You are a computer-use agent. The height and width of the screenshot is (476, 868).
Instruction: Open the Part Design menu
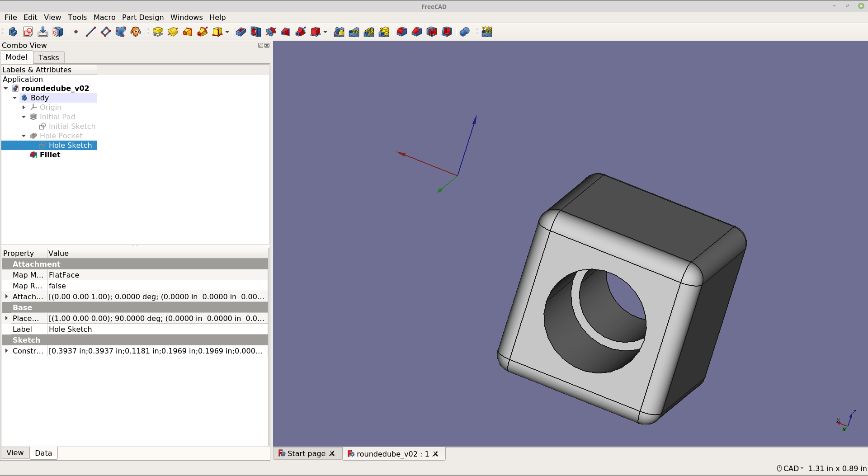click(x=143, y=17)
